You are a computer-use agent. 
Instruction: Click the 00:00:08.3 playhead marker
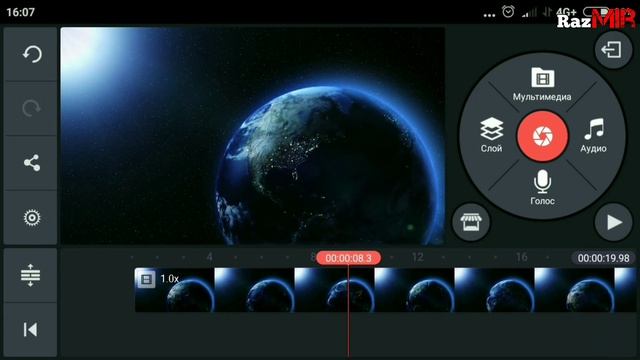pos(349,258)
